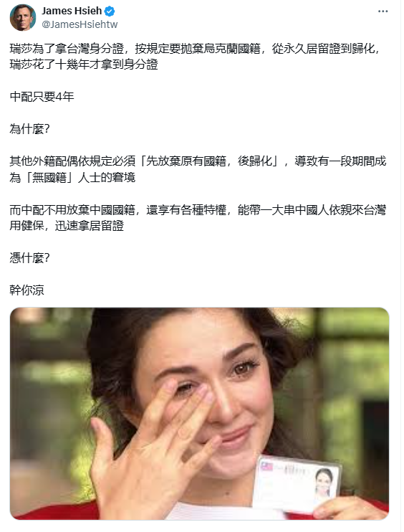This screenshot has height=532, width=404.
Task: Click the line 為「無國籍」人士的窘境
Action: pos(72,177)
